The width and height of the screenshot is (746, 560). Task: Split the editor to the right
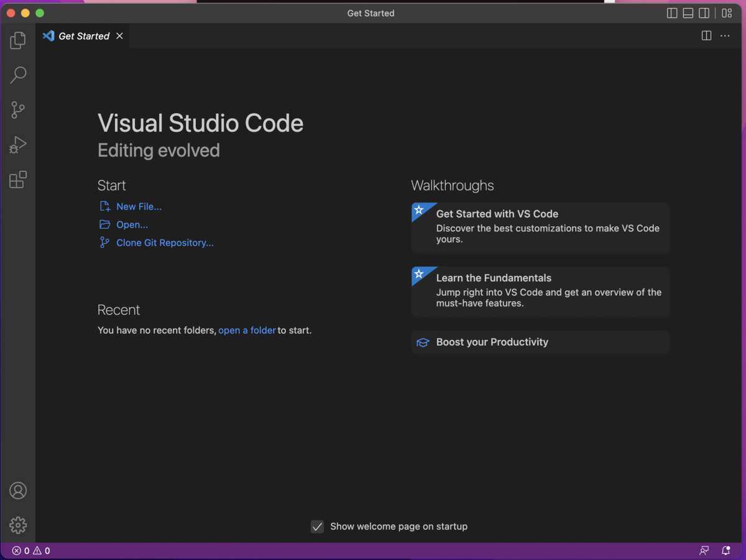tap(706, 36)
